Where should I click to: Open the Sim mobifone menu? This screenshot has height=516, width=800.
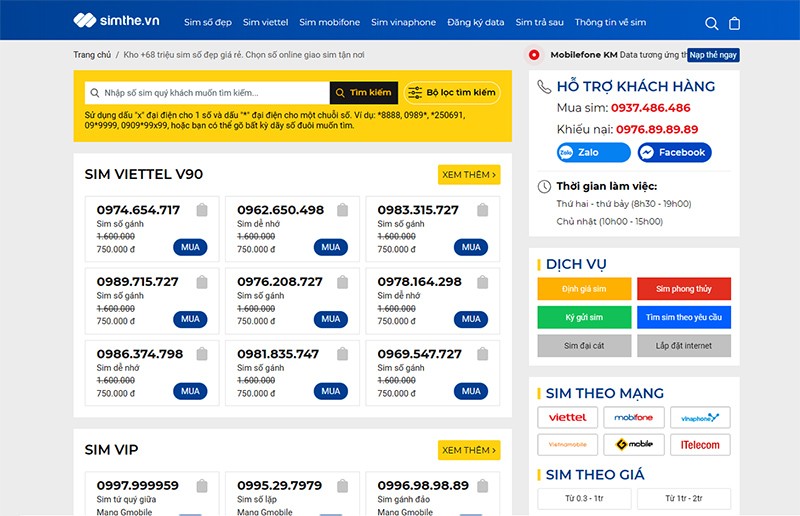click(x=330, y=22)
